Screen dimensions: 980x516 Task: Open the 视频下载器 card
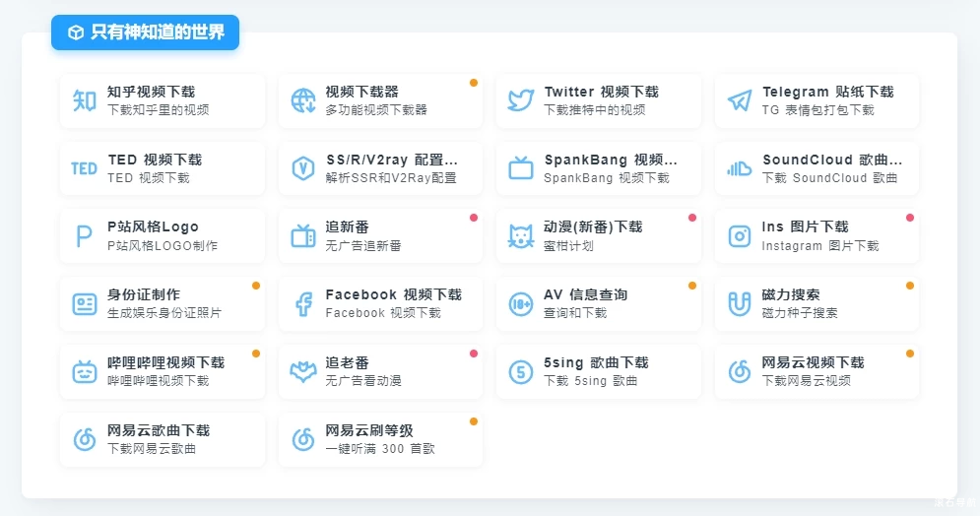click(380, 100)
